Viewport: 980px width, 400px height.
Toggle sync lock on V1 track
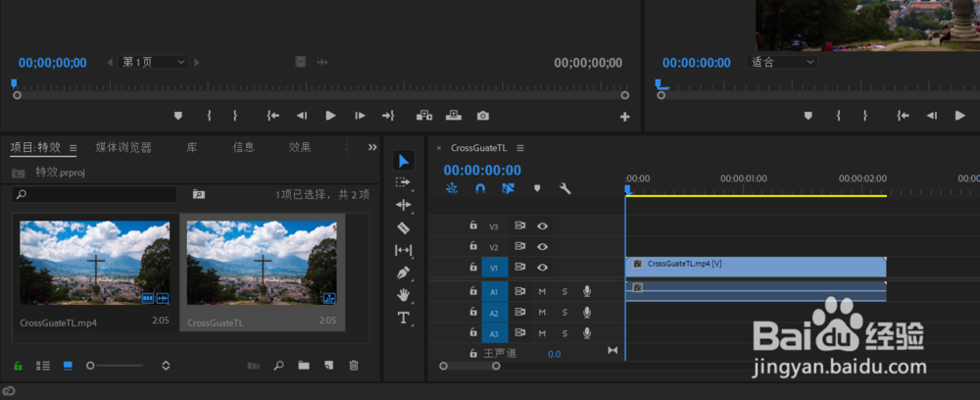tap(520, 268)
